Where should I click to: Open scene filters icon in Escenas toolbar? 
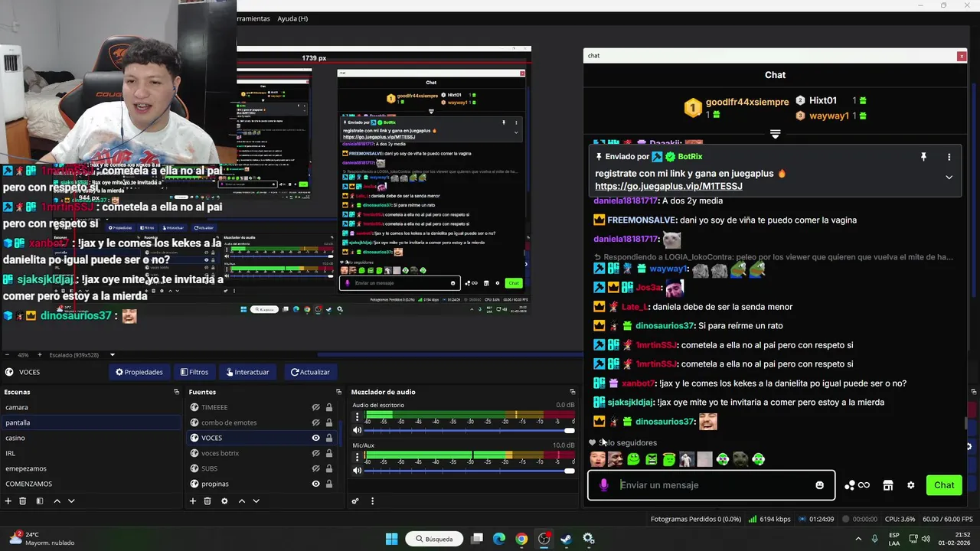(x=40, y=501)
